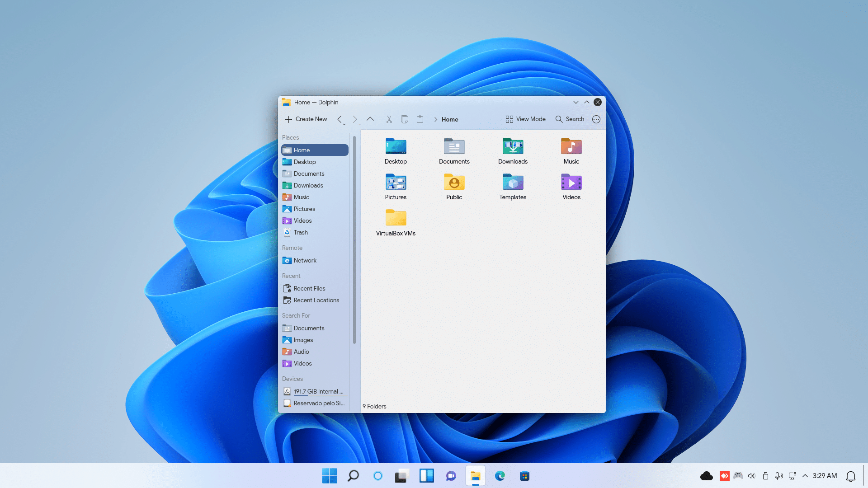The width and height of the screenshot is (868, 488).
Task: Open the Templates folder
Action: [513, 185]
